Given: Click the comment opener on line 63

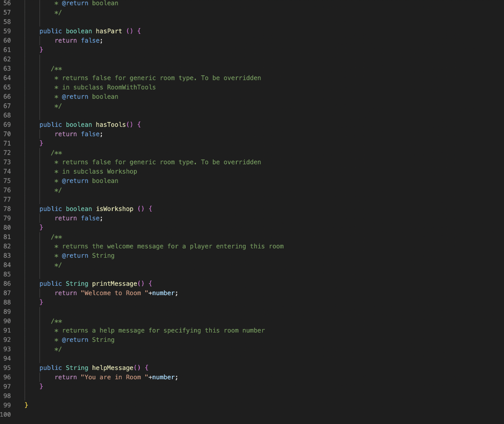Looking at the screenshot, I should (57, 69).
